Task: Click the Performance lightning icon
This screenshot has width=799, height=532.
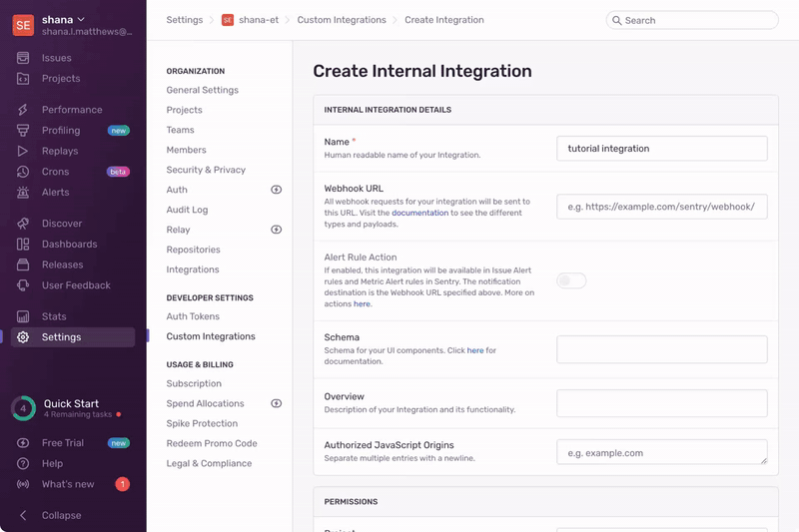Action: tap(23, 110)
